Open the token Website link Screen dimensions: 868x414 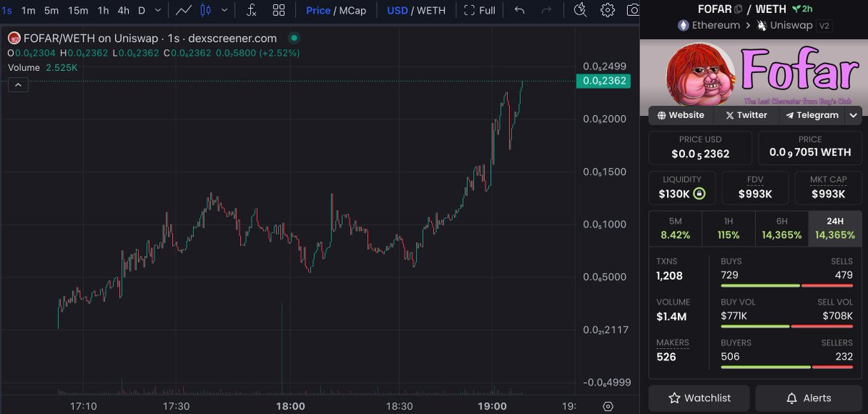tap(681, 115)
